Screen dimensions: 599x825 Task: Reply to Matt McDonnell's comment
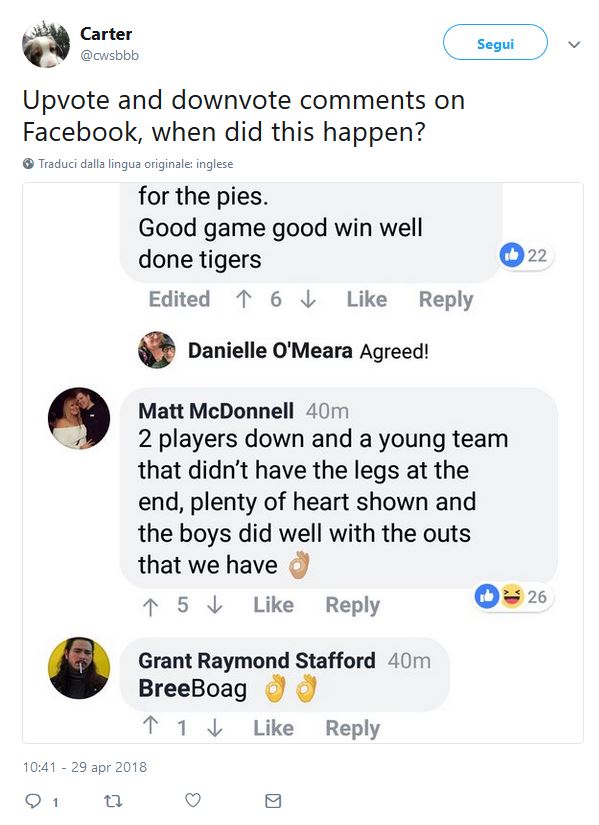click(x=353, y=605)
